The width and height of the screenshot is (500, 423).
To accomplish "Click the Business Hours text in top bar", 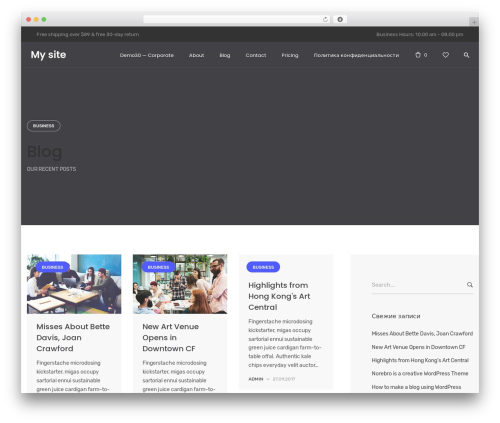I will [x=420, y=34].
